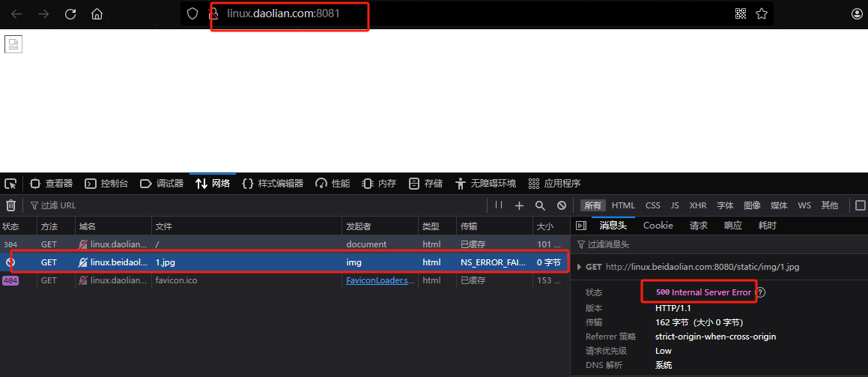Viewport: 868px width, 377px height.
Task: Open network search with magnifier icon
Action: pyautogui.click(x=540, y=205)
